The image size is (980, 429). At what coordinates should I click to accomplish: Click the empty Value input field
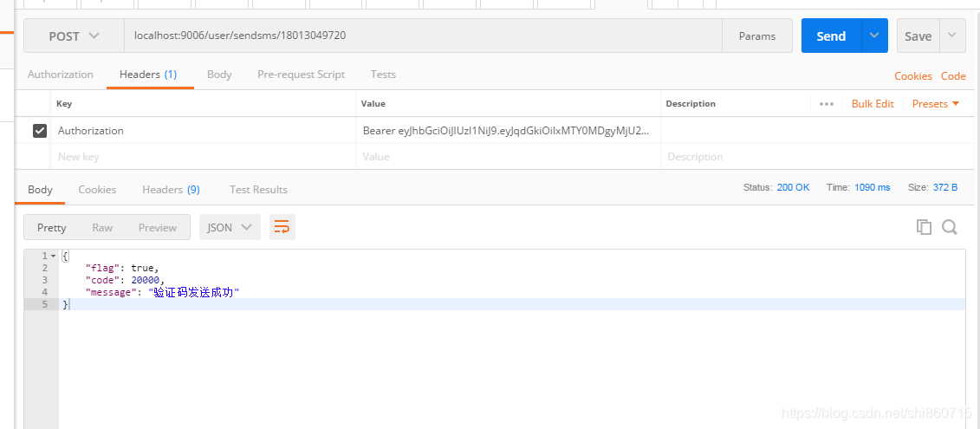tap(508, 156)
